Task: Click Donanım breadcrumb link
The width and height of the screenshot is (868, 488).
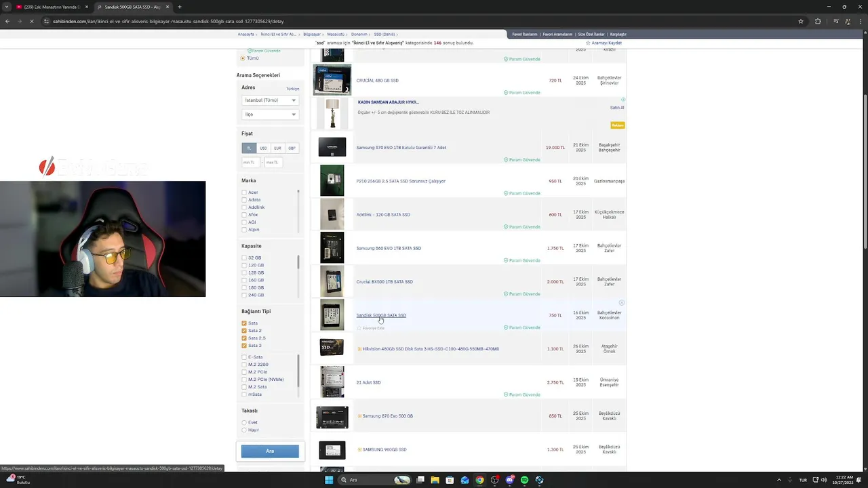Action: pos(359,34)
